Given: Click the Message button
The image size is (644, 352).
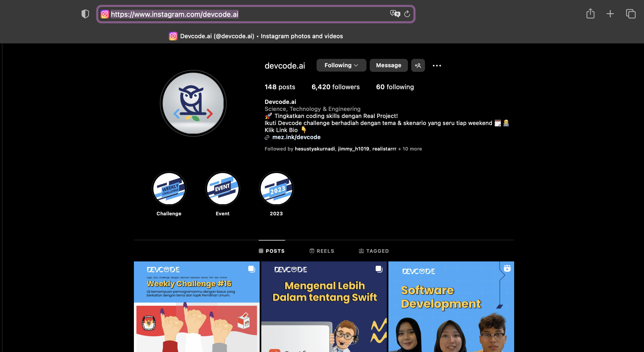Looking at the screenshot, I should point(388,65).
